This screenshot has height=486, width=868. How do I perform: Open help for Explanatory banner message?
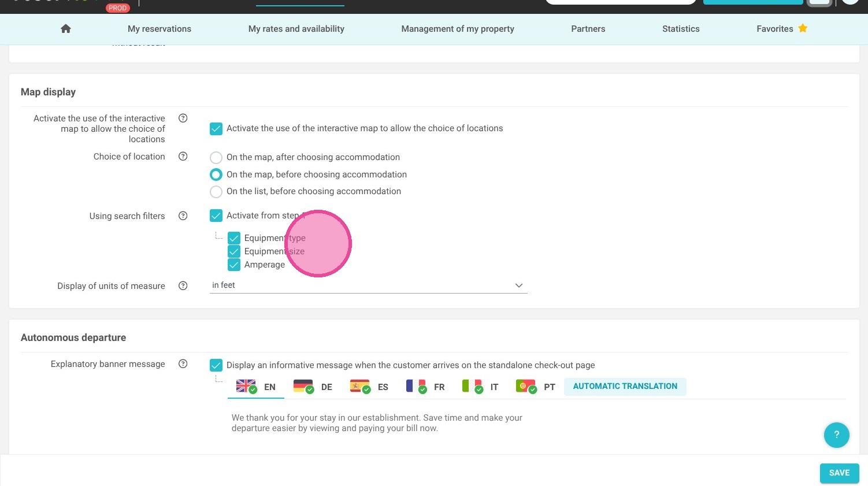coord(183,363)
